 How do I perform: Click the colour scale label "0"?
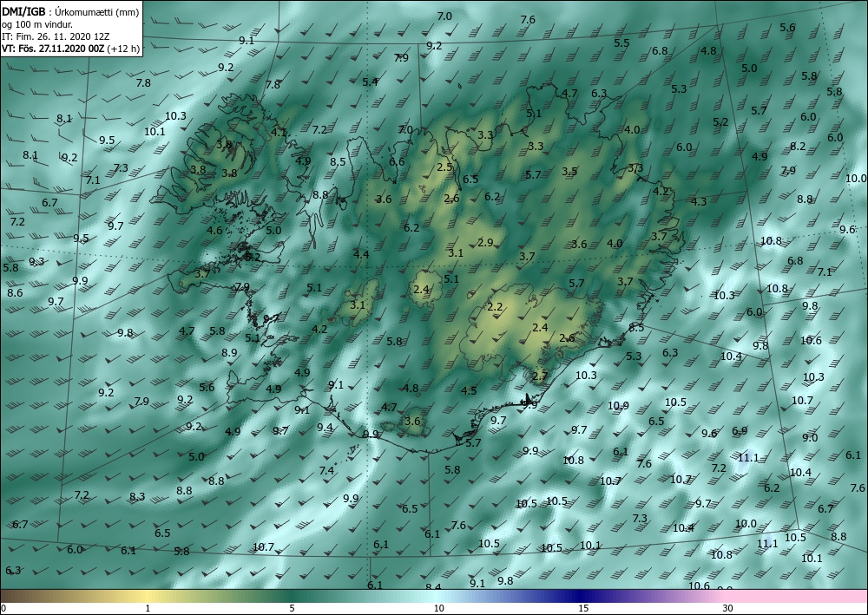click(x=3, y=608)
